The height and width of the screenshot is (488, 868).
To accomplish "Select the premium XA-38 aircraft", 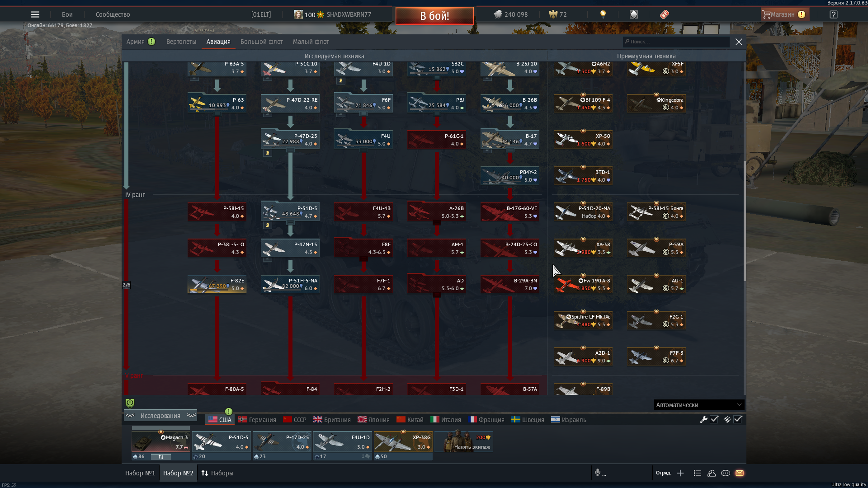I will pos(583,248).
